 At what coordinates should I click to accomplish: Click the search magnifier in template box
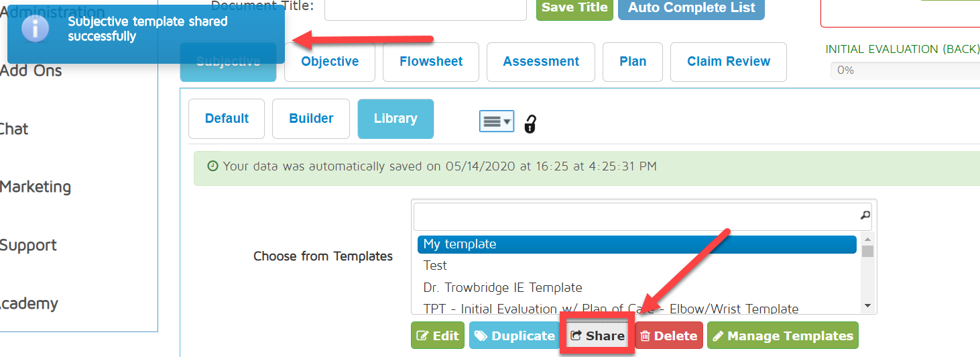(865, 215)
